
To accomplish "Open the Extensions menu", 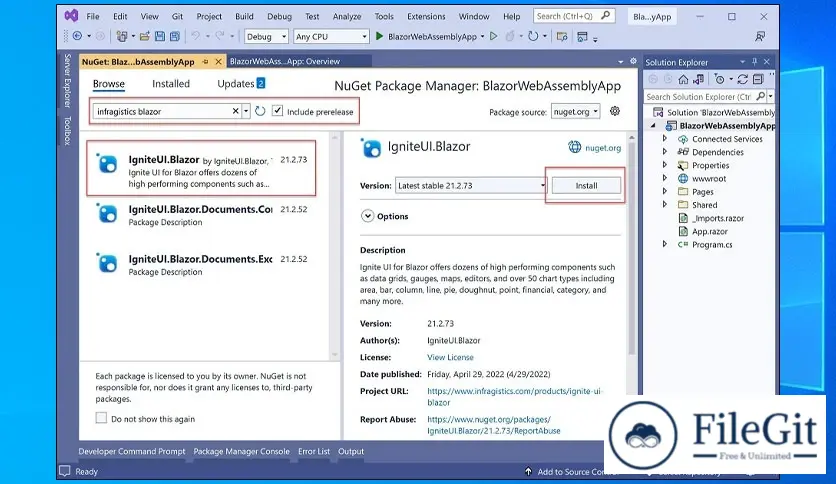I will point(426,17).
